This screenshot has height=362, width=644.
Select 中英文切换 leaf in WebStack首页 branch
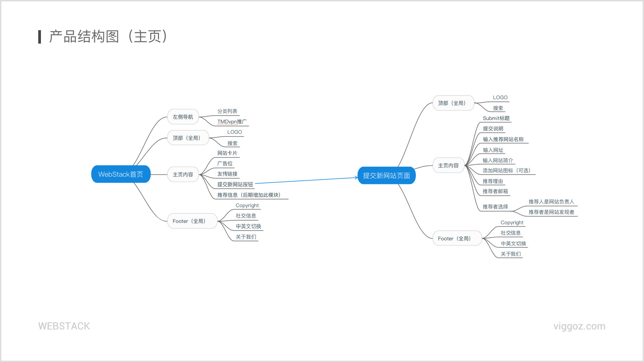[248, 226]
